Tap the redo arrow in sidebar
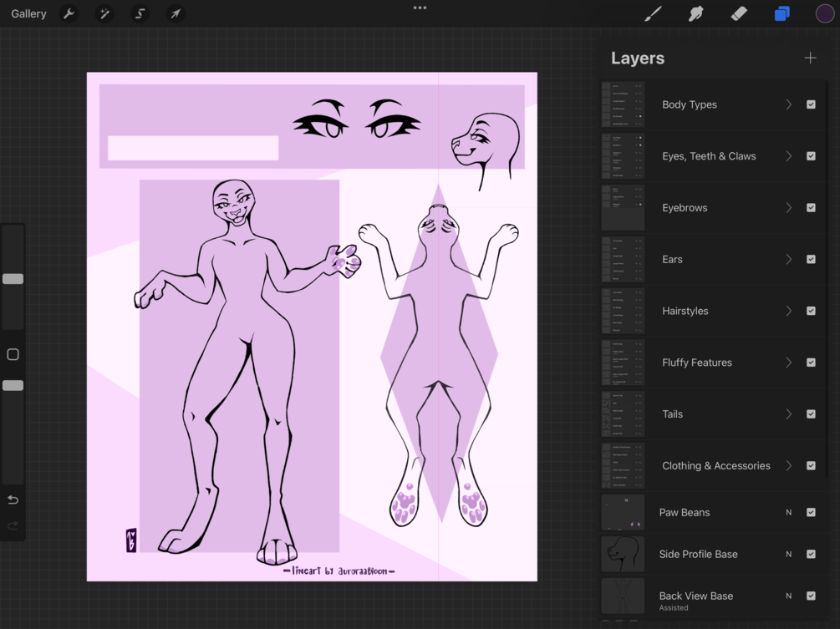840x629 pixels. coord(13,525)
